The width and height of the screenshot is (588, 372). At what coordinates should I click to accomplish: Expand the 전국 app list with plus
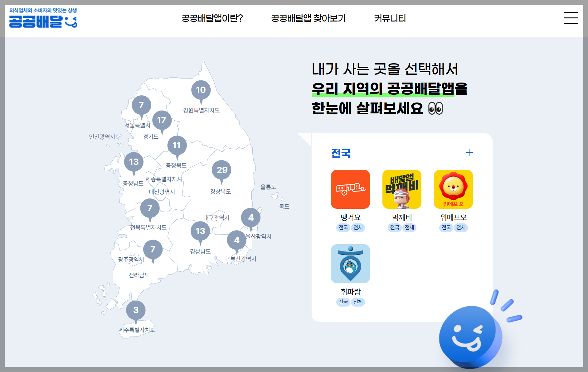tap(469, 152)
